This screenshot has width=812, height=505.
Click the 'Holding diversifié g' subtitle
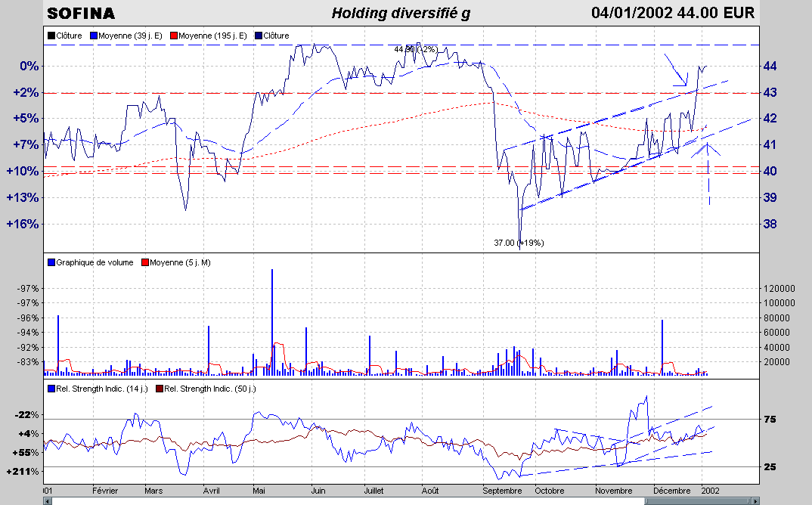401,13
